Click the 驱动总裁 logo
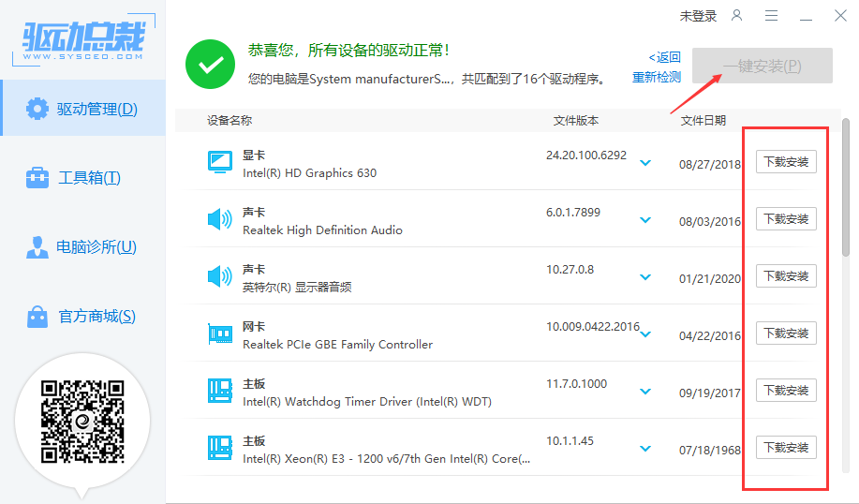The image size is (859, 504). click(x=83, y=37)
